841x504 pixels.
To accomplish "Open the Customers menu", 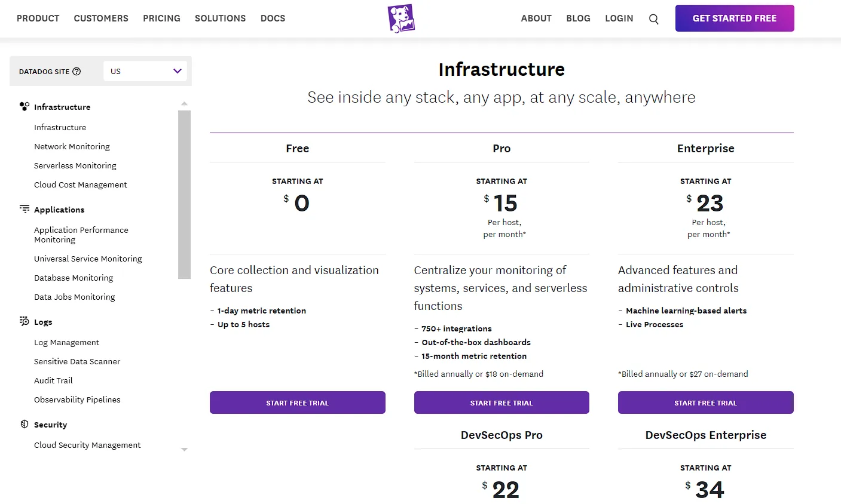I will (x=101, y=19).
